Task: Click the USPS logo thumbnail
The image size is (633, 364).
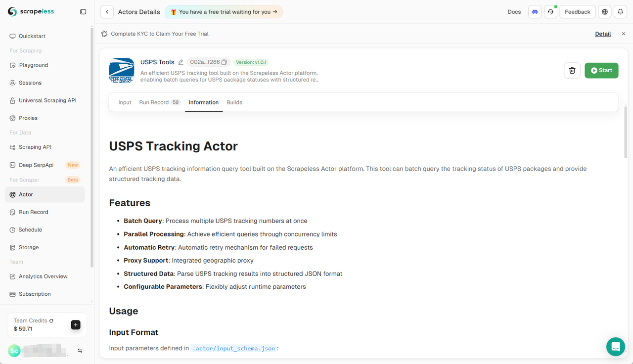Action: [122, 70]
